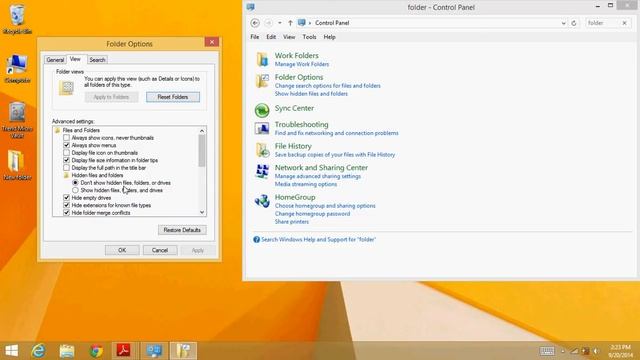The height and width of the screenshot is (360, 640).
Task: Click Search Windows Help and Support link
Action: pos(318,240)
